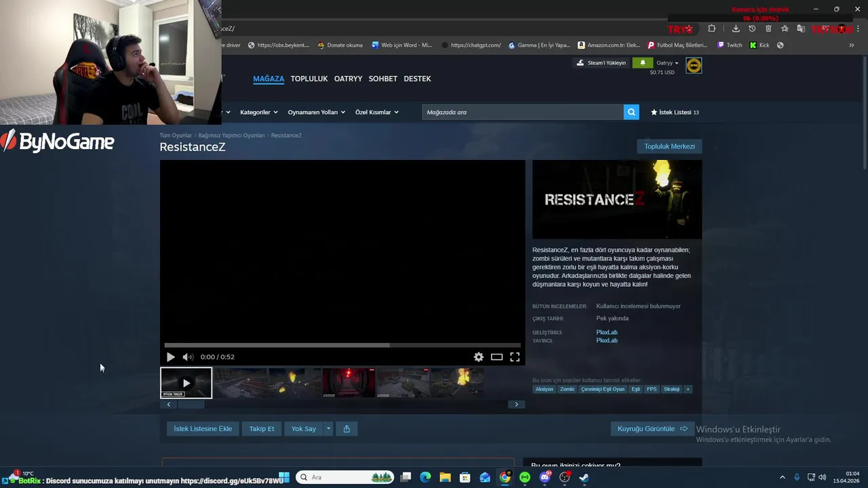Screen dimensions: 868x488
Task: Open Yok Say dropdown arrow
Action: click(328, 428)
